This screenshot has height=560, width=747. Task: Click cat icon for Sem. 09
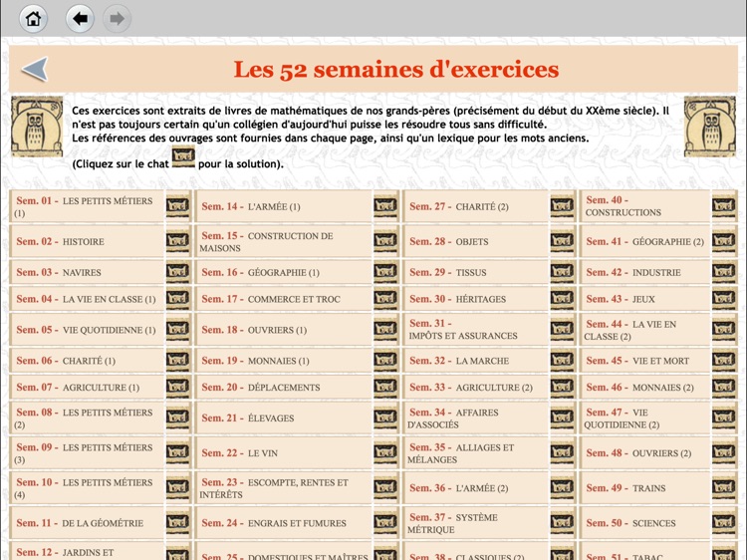[178, 452]
